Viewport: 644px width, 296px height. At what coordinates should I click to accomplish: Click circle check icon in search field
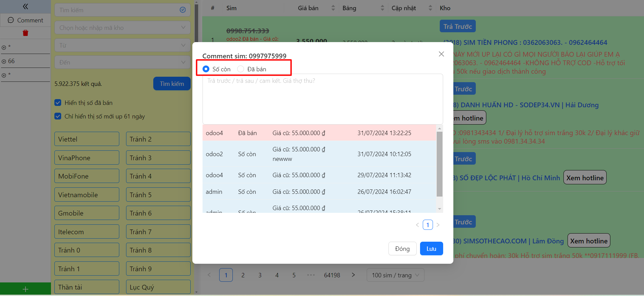click(x=182, y=10)
